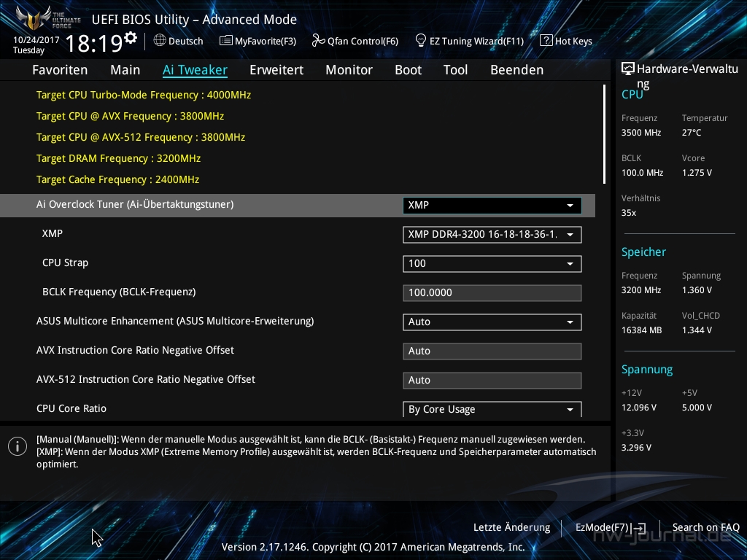Select the Beenden tab
The width and height of the screenshot is (747, 560).
point(517,70)
